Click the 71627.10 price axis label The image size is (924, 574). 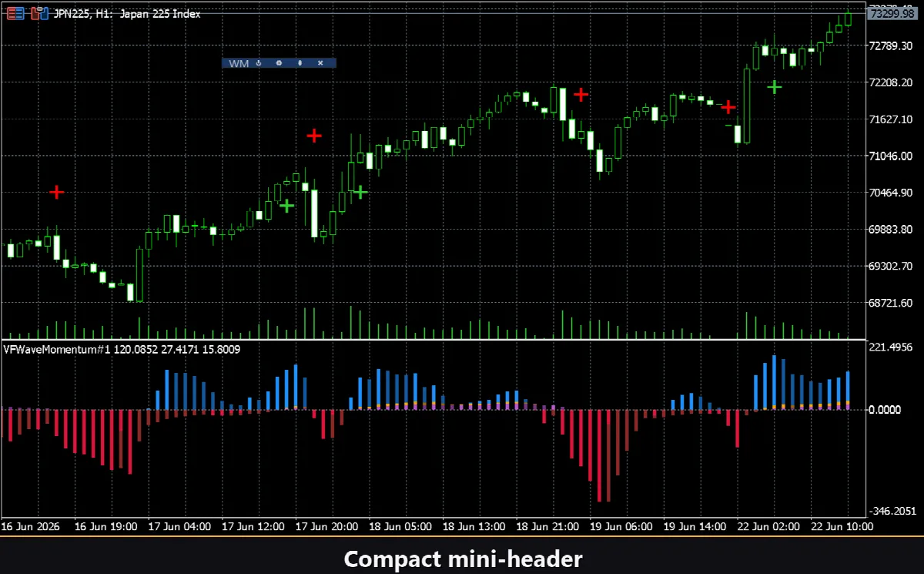[x=891, y=119]
